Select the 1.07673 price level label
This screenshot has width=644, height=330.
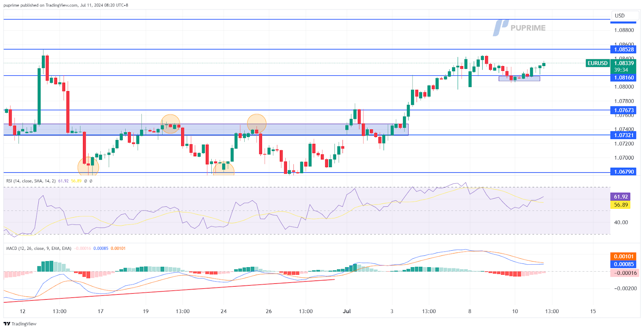point(623,110)
